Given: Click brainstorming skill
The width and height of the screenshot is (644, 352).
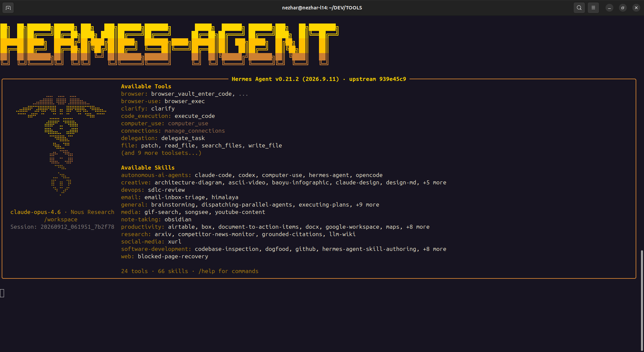Looking at the screenshot, I should (x=173, y=205).
